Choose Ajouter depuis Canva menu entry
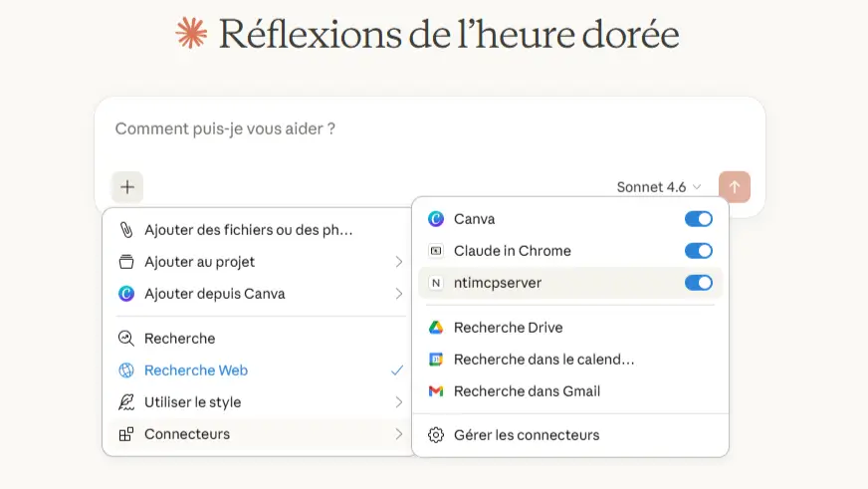 (x=214, y=294)
